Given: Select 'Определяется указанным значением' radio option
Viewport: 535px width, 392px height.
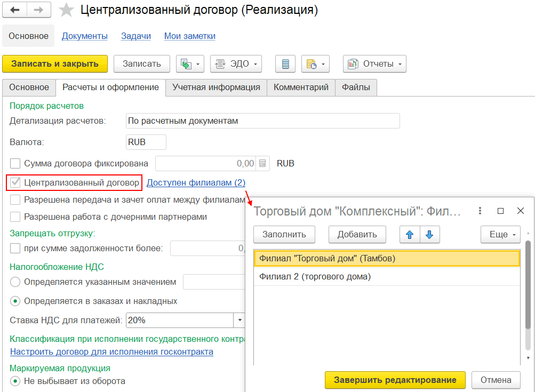Looking at the screenshot, I should (15, 282).
